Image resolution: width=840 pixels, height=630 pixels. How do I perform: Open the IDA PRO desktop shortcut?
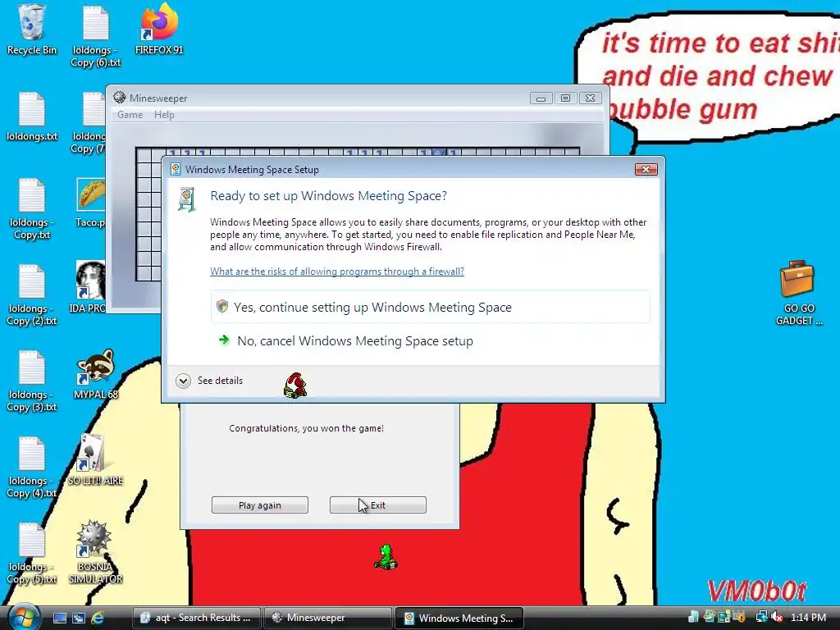click(89, 286)
